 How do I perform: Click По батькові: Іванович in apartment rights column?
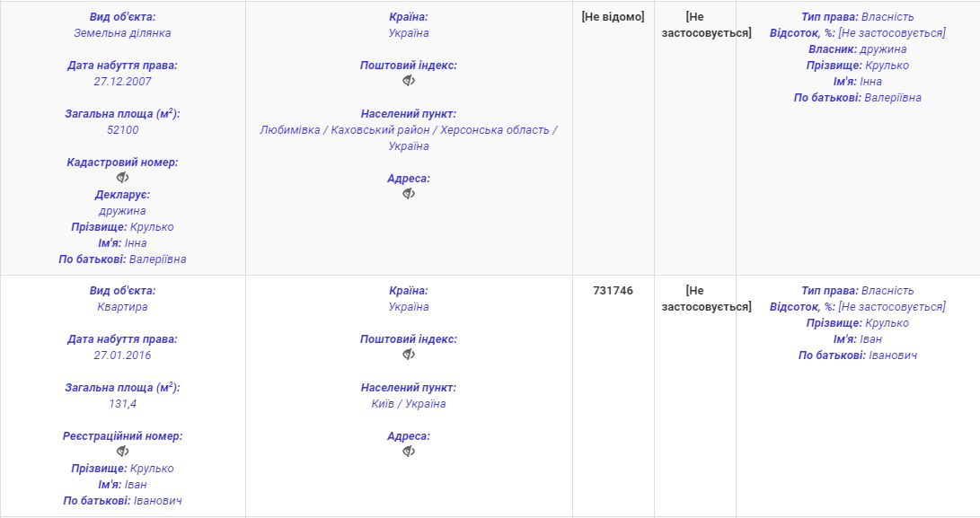point(857,356)
